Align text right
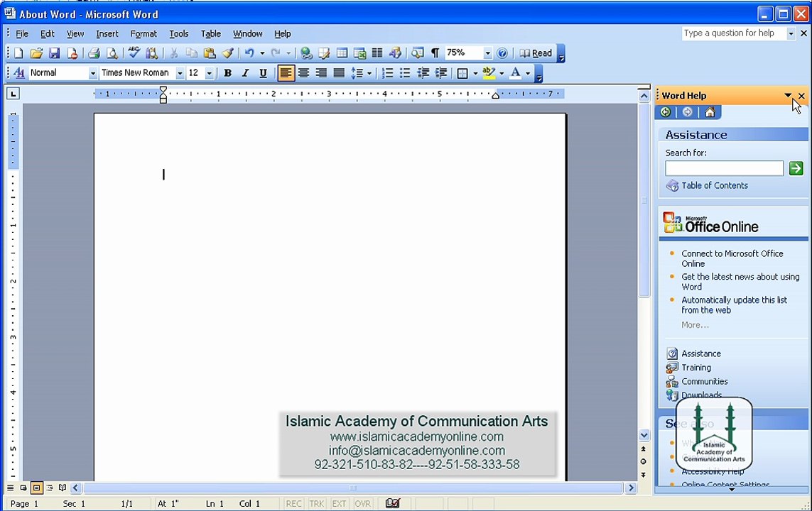The height and width of the screenshot is (511, 812). pyautogui.click(x=321, y=73)
